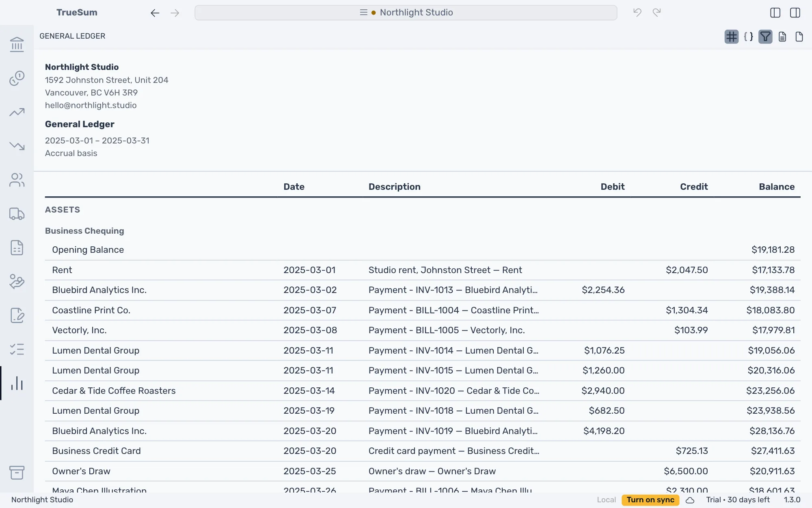The width and height of the screenshot is (812, 508).
Task: Go forward with the right arrow
Action: [x=175, y=13]
